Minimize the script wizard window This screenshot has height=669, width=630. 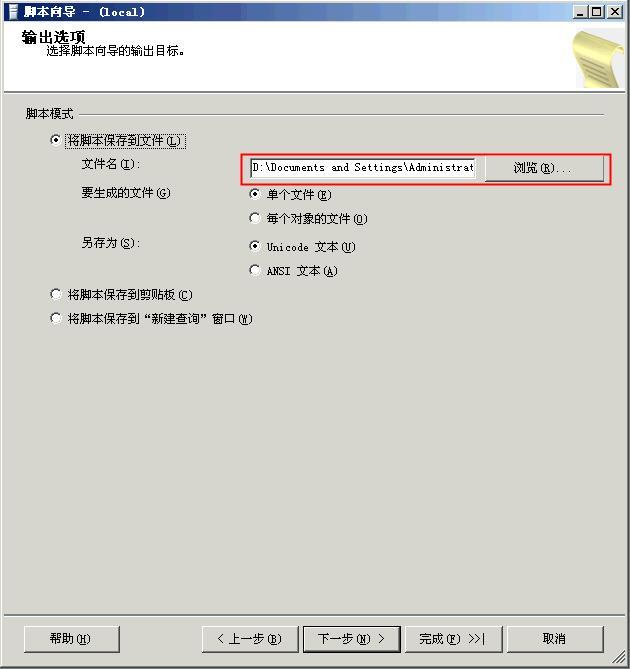click(580, 12)
